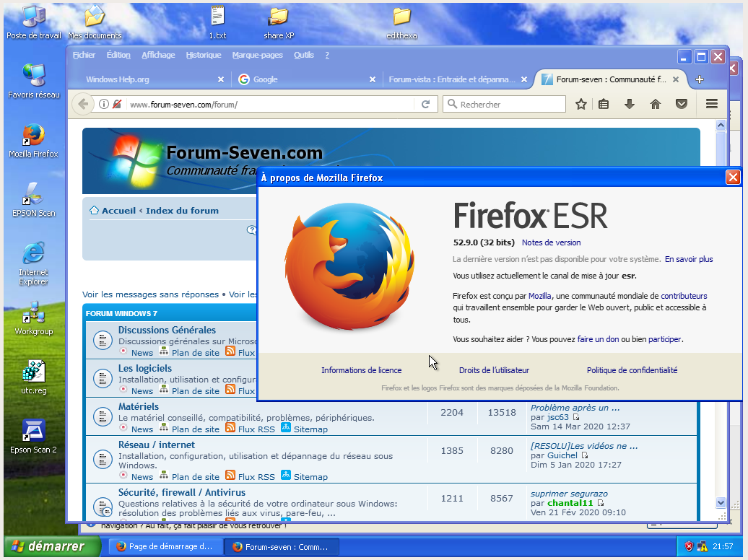Show bookmarks list toolbar icon
Viewport: 748px width, 560px height.
pos(604,104)
